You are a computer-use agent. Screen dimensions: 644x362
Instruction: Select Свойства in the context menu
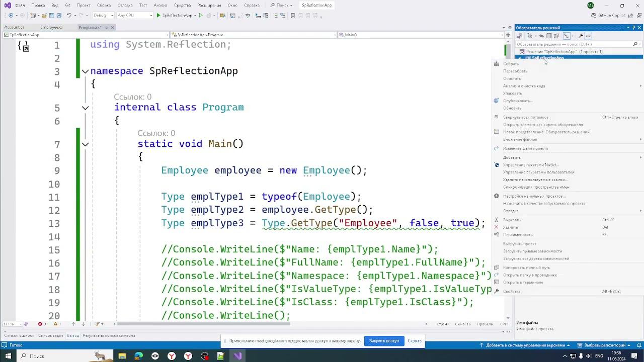(512, 292)
